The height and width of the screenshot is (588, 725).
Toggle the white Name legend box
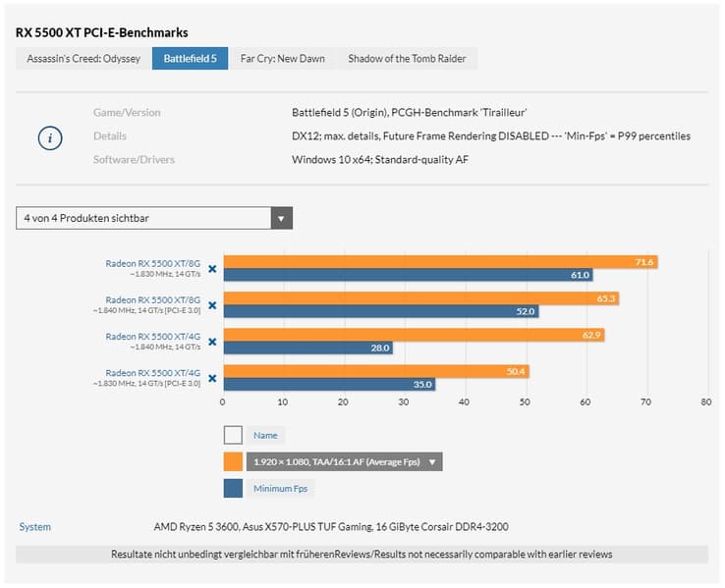[x=233, y=435]
